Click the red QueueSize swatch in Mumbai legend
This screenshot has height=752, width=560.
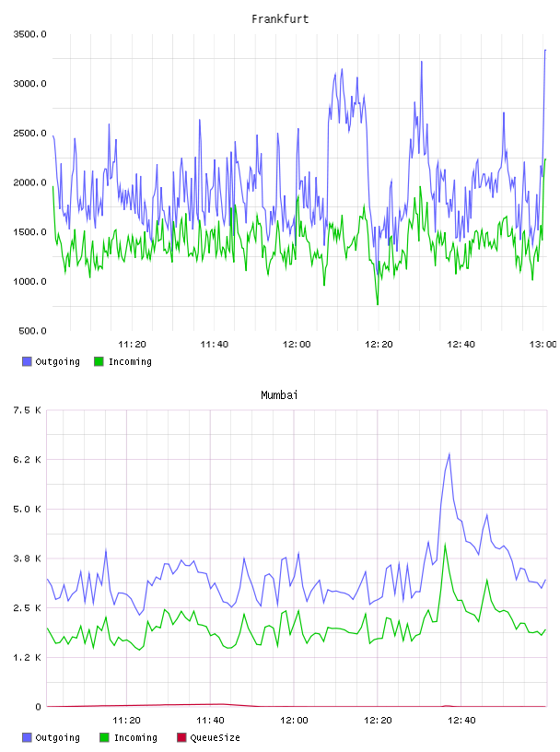pos(181,737)
